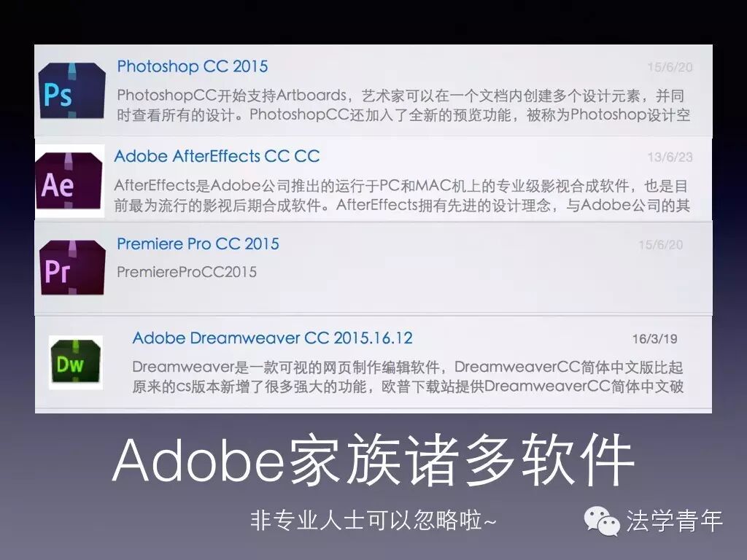Screen dimensions: 747x560
Task: Click the 非专业人士可以忽略啦 subtitle
Action: coord(373,520)
